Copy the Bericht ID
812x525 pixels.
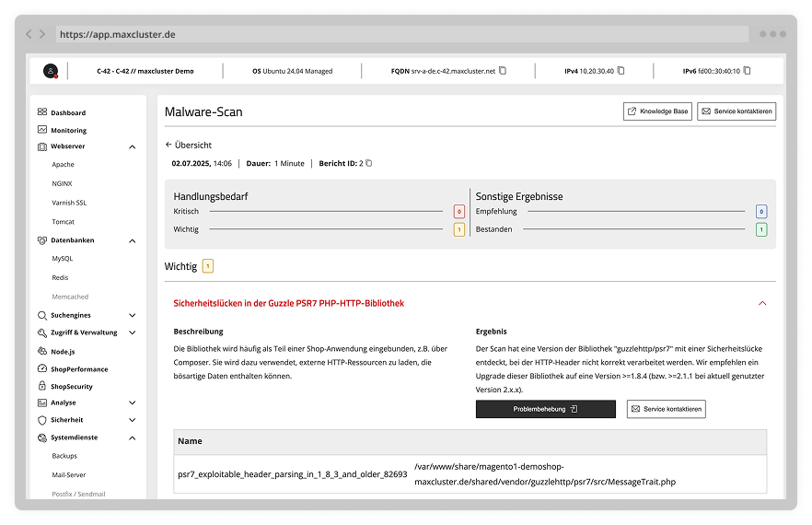coord(368,163)
